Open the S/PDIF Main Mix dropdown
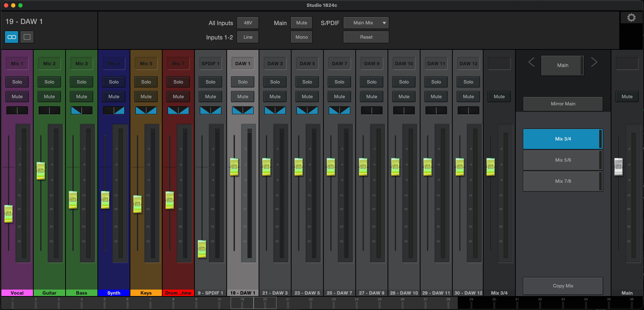Image resolution: width=644 pixels, height=310 pixels. [366, 23]
